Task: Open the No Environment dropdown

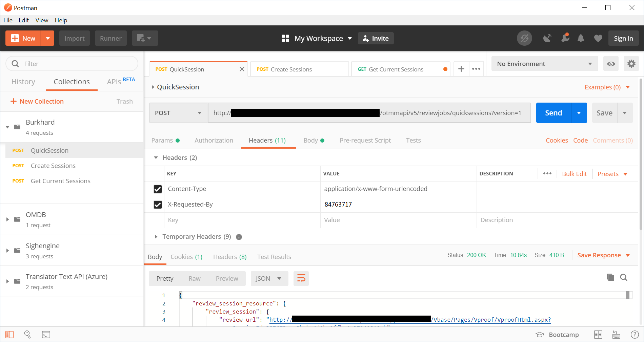Action: pyautogui.click(x=544, y=64)
